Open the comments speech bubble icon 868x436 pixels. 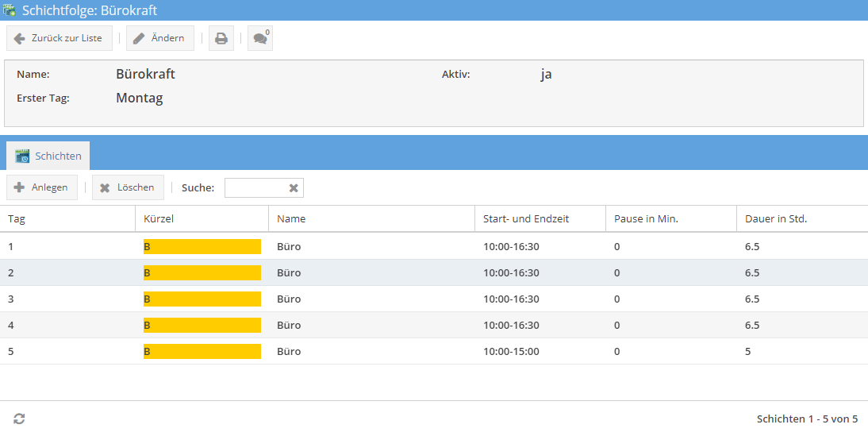pos(259,38)
